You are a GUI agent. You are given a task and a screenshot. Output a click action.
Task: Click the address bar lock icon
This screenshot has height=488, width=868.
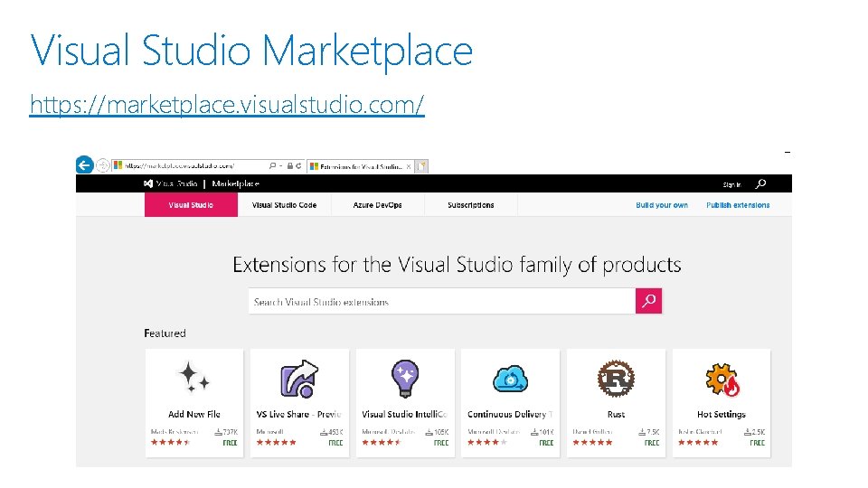(289, 165)
